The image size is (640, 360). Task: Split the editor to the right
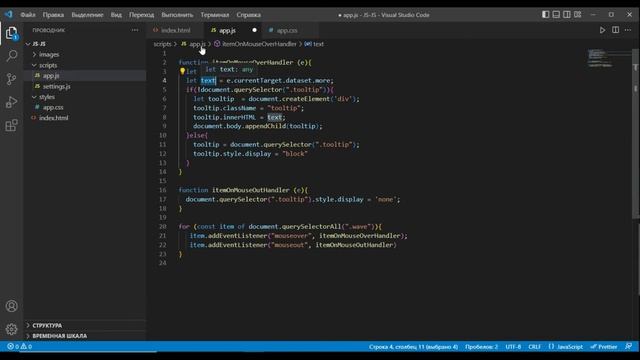point(616,30)
